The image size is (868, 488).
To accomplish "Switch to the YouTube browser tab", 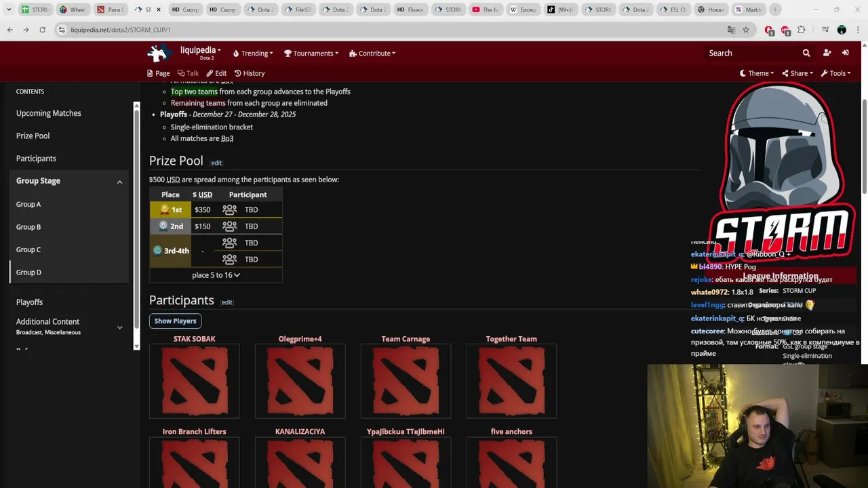I will [x=486, y=9].
